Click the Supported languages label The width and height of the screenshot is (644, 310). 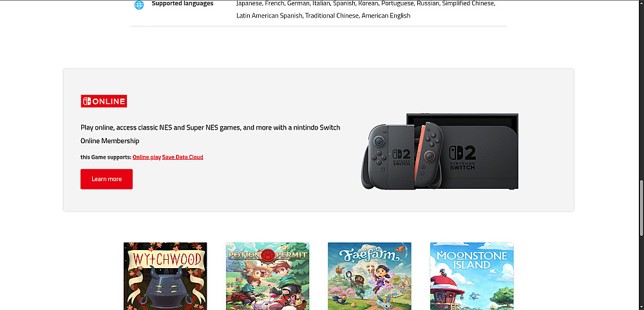click(182, 4)
